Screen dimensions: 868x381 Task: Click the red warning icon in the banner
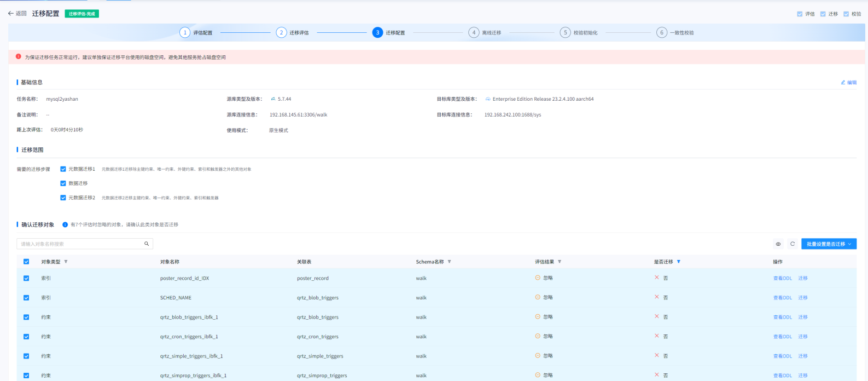point(19,56)
